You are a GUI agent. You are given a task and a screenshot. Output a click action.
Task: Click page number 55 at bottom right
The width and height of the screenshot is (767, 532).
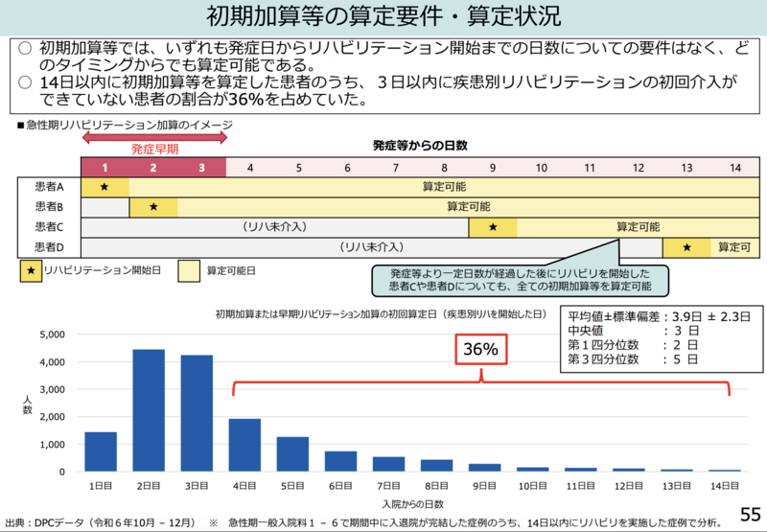coord(749,516)
